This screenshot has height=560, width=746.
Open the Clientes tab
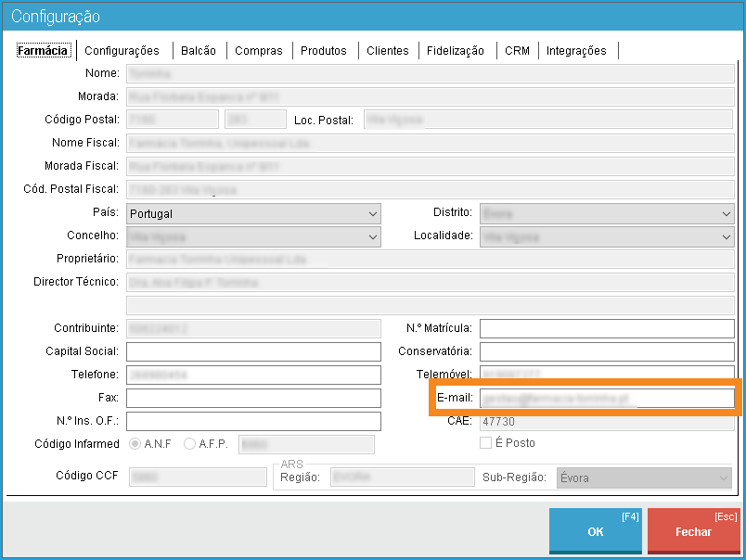coord(387,51)
